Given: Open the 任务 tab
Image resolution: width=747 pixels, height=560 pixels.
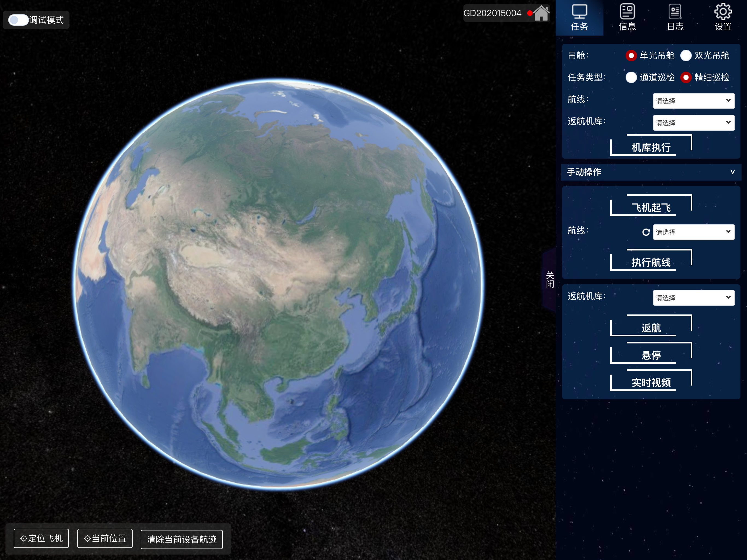Looking at the screenshot, I should click(x=579, y=17).
